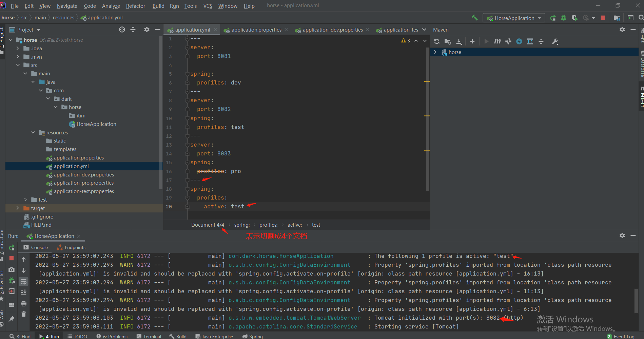This screenshot has width=644, height=339.
Task: Toggle skip tests mode in Maven
Action: click(519, 41)
